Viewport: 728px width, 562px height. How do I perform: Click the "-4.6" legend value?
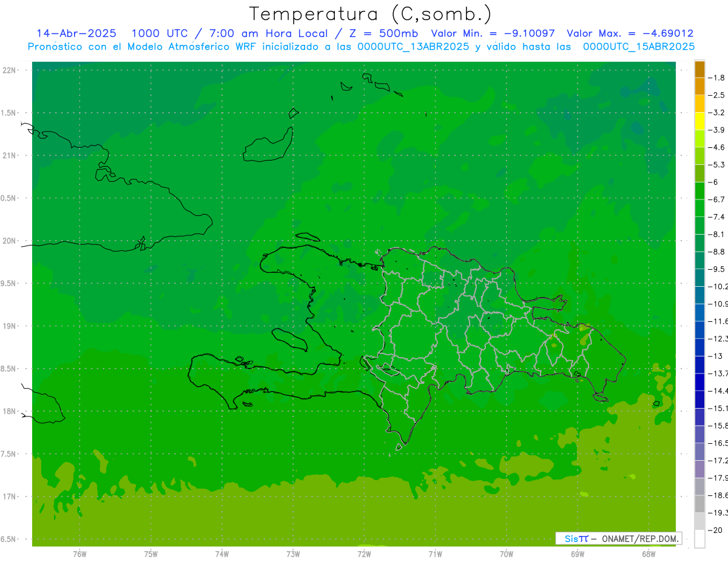coord(716,147)
